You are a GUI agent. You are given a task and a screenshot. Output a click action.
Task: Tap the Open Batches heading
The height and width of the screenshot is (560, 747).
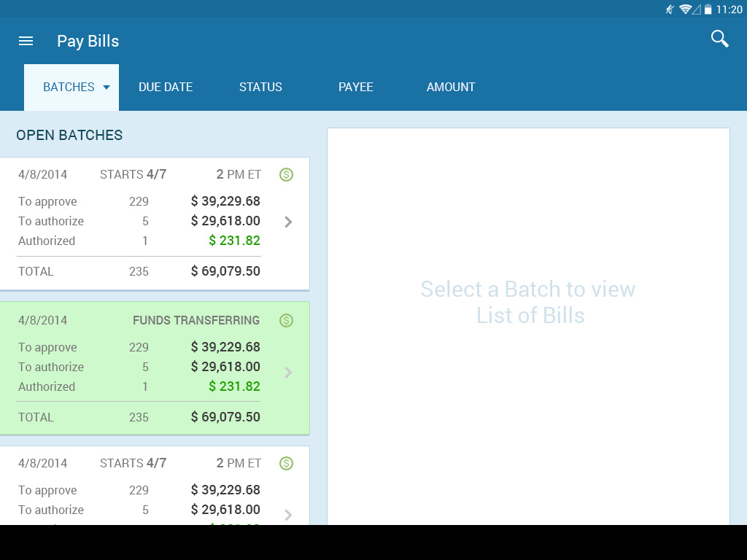(69, 135)
